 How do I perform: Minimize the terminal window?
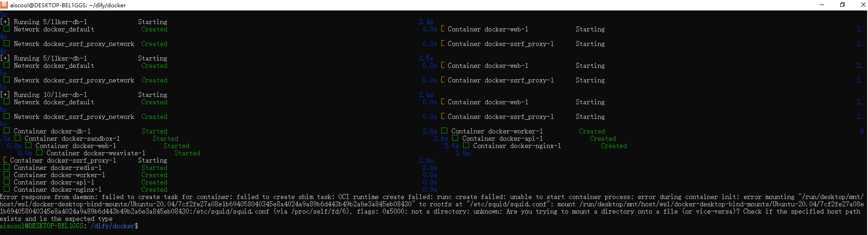coord(822,5)
